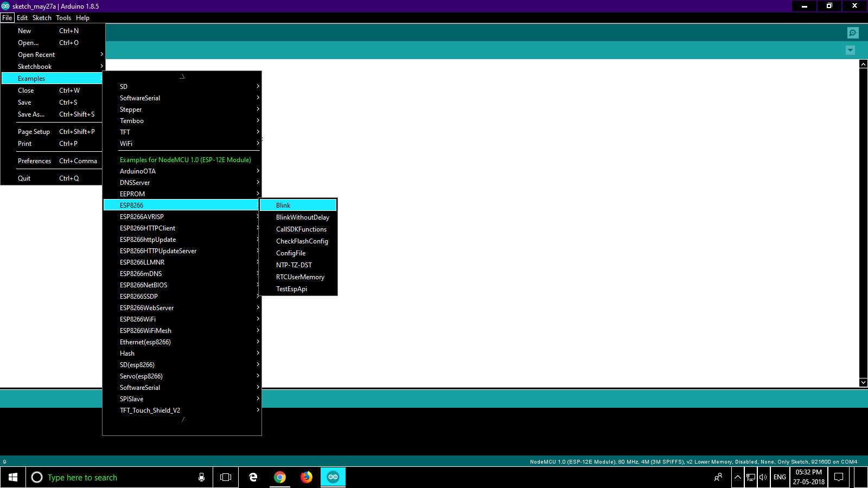Open the BlinkWithoutDelay example
Screen dimensions: 868x488
298,217
